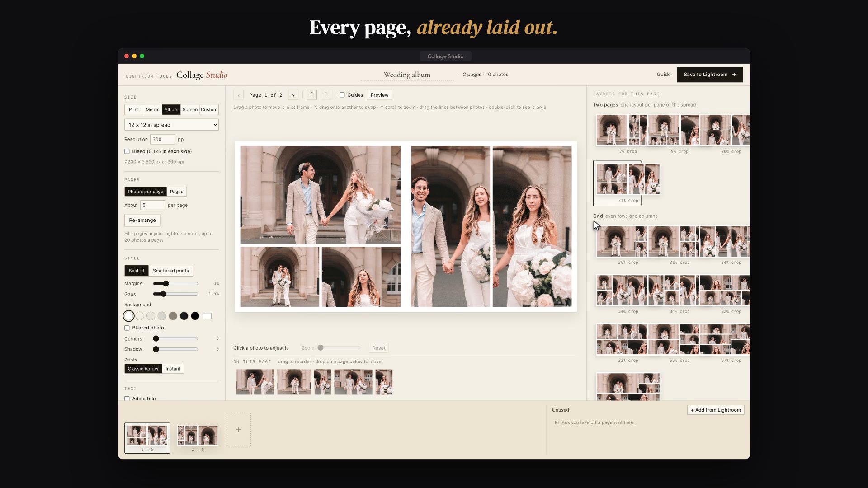The image size is (868, 488).
Task: Enable the Guides checkbox
Action: (342, 95)
